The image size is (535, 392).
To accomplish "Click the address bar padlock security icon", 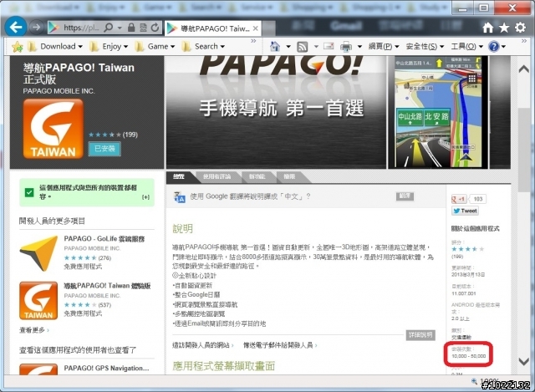I will (x=131, y=28).
